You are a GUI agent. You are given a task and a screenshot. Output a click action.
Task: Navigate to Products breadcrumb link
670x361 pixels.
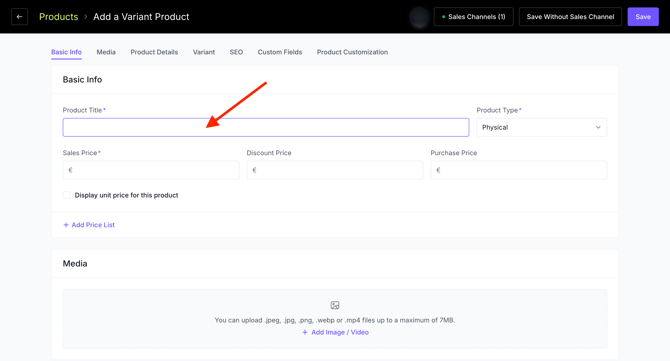(59, 17)
